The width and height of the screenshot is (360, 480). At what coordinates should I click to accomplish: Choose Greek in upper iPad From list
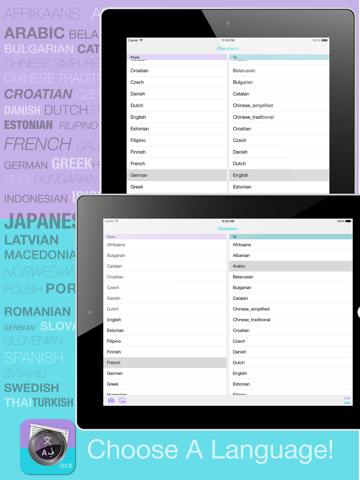point(177,187)
